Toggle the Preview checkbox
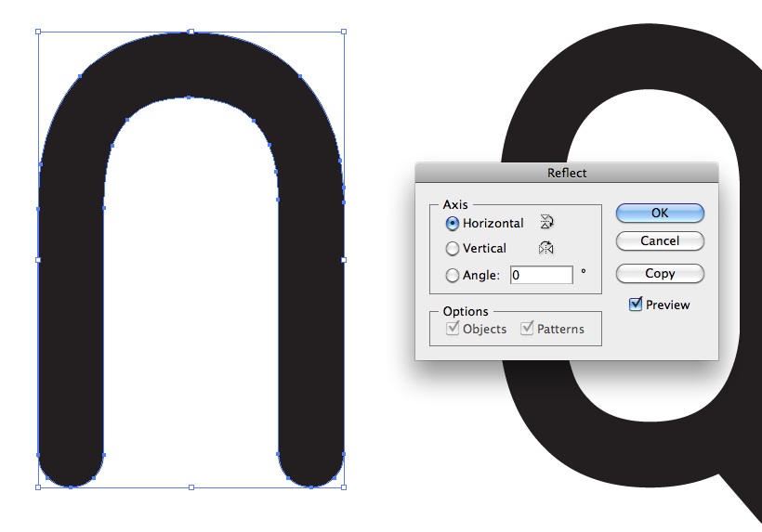 636,304
